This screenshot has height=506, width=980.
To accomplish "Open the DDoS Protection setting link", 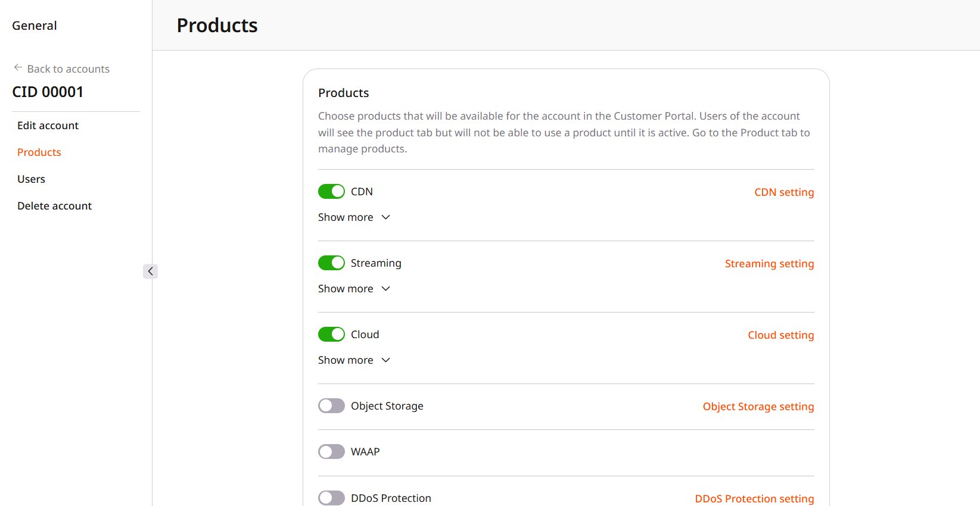I will [x=754, y=499].
